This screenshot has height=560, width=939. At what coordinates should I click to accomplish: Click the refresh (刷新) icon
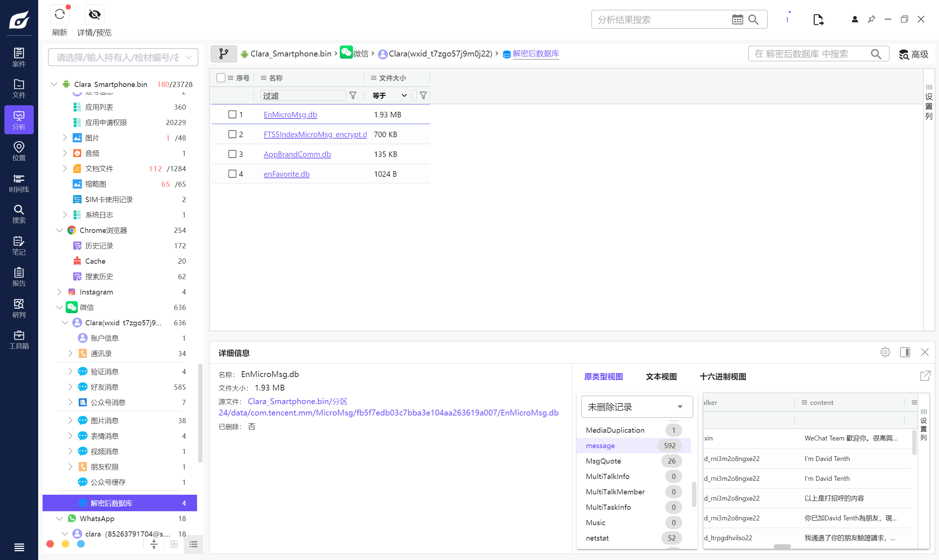60,15
